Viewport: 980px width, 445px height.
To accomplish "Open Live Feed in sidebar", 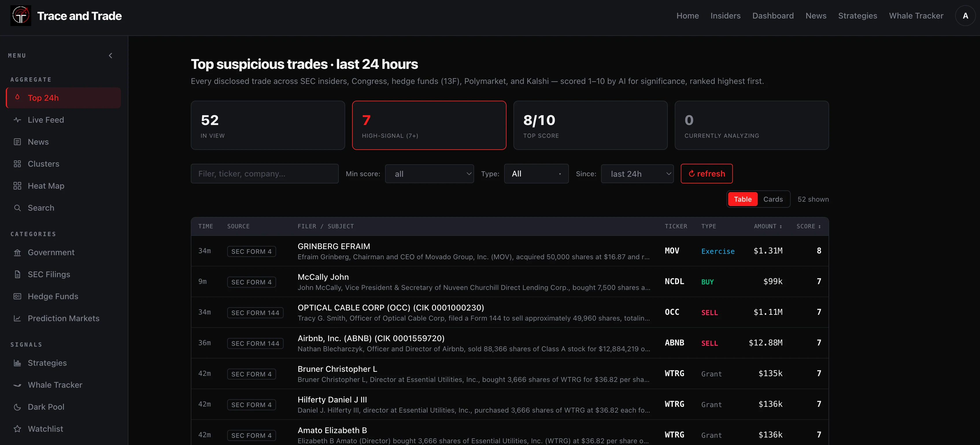I will [64, 120].
